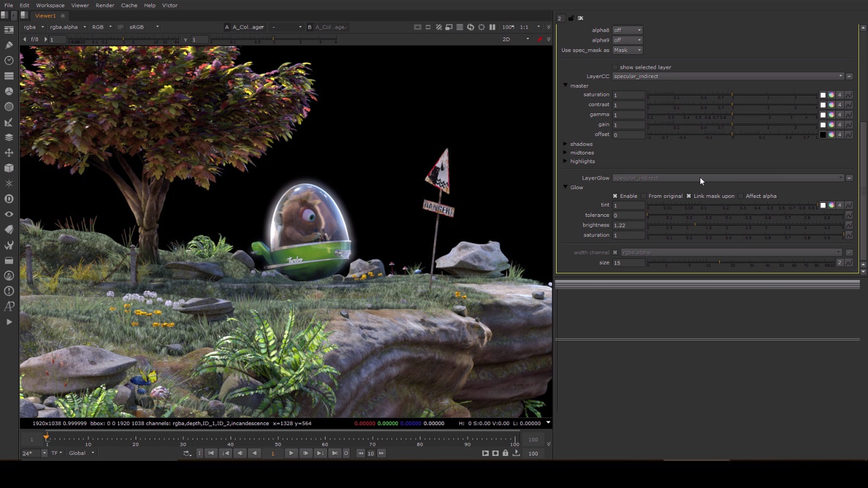Open the Use spec_mask as dropdown

[x=627, y=50]
